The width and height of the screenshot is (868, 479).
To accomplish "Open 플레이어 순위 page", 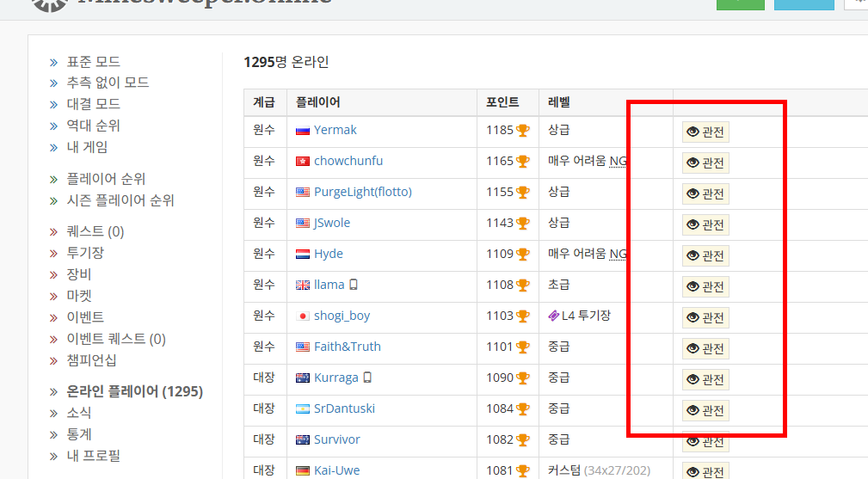I will pyautogui.click(x=106, y=179).
